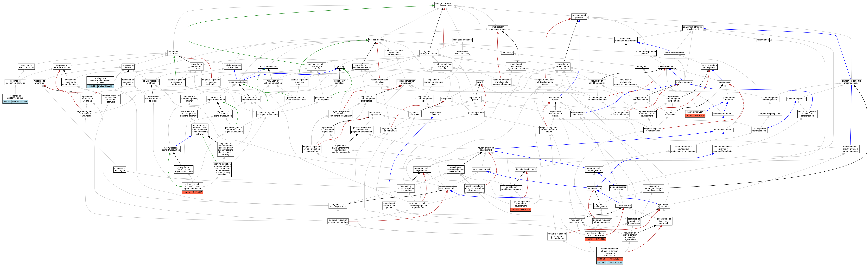The width and height of the screenshot is (868, 266).
Task: Select the root 'Biological Process D130043K22Rik' node
Action: coord(444,5)
